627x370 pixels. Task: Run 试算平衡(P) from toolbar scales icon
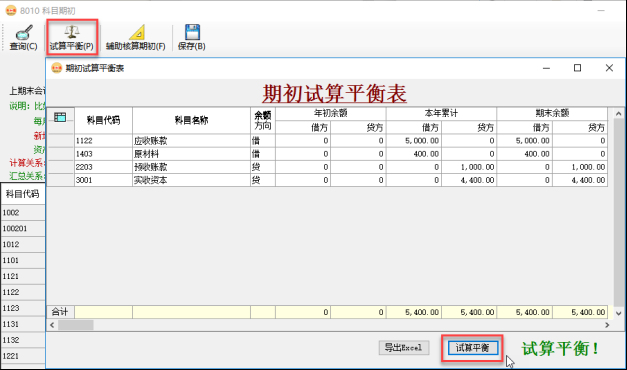[x=72, y=38]
